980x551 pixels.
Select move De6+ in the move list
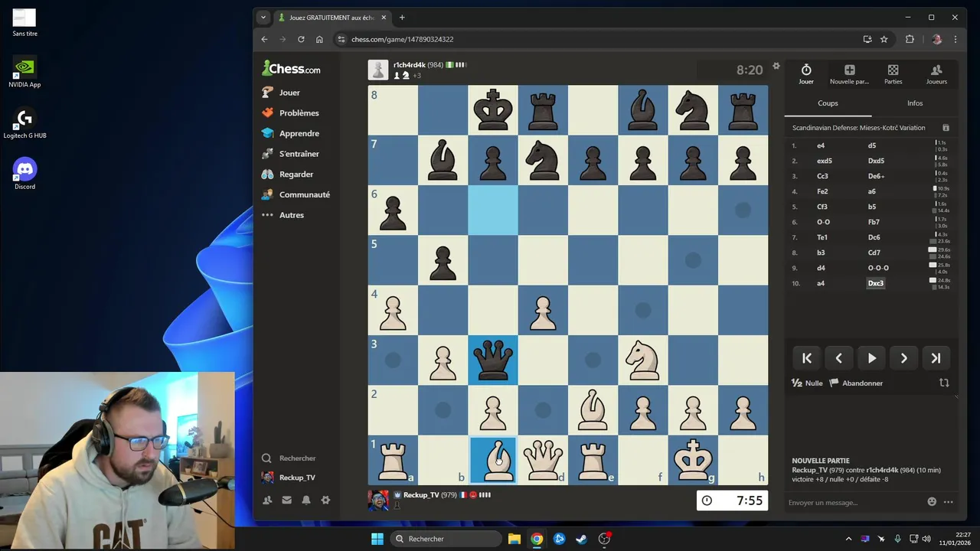point(876,176)
